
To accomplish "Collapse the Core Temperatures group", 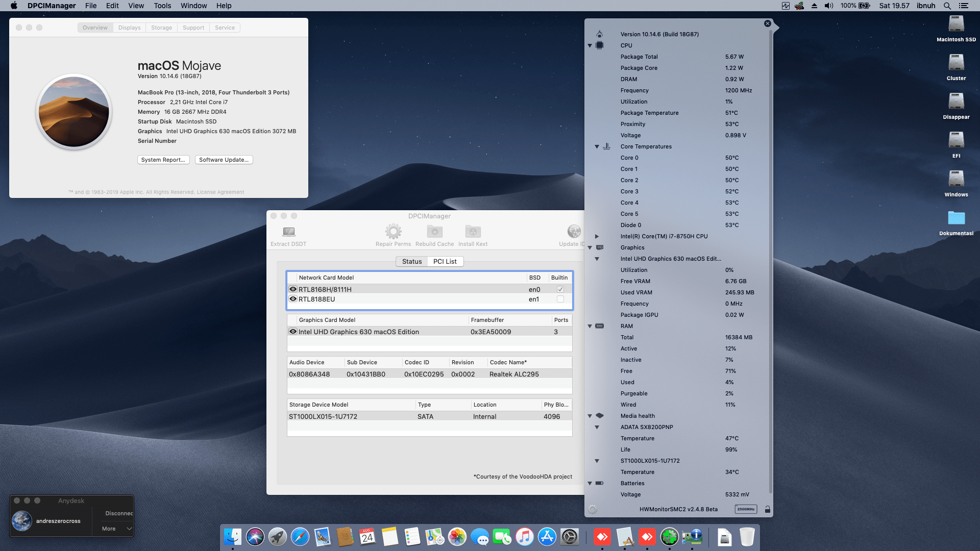I will [x=597, y=146].
